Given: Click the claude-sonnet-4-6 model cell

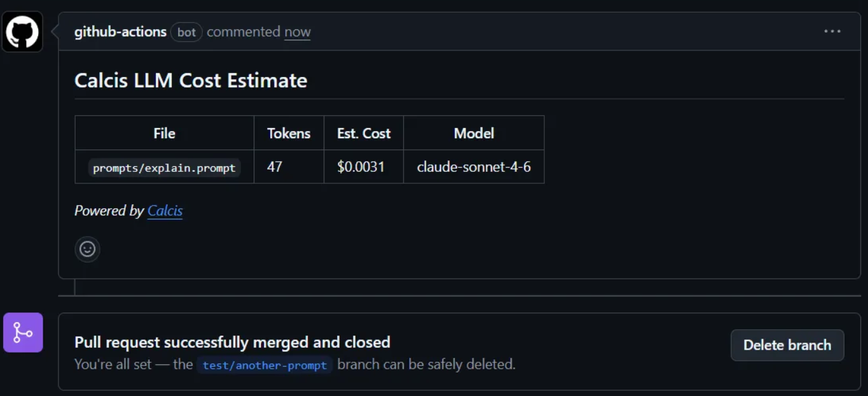Looking at the screenshot, I should (x=474, y=167).
